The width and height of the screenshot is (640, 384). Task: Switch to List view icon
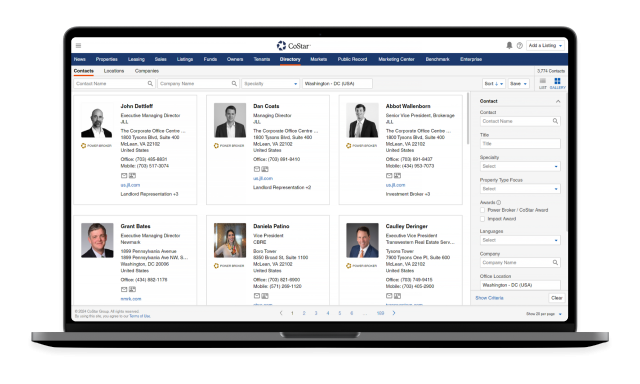point(542,83)
